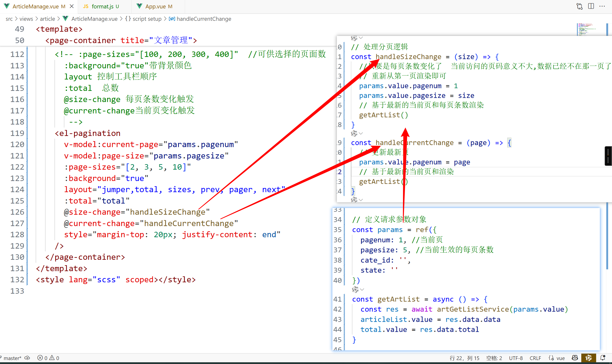Click the article folder breadcrumb
The image size is (612, 364).
tap(47, 19)
